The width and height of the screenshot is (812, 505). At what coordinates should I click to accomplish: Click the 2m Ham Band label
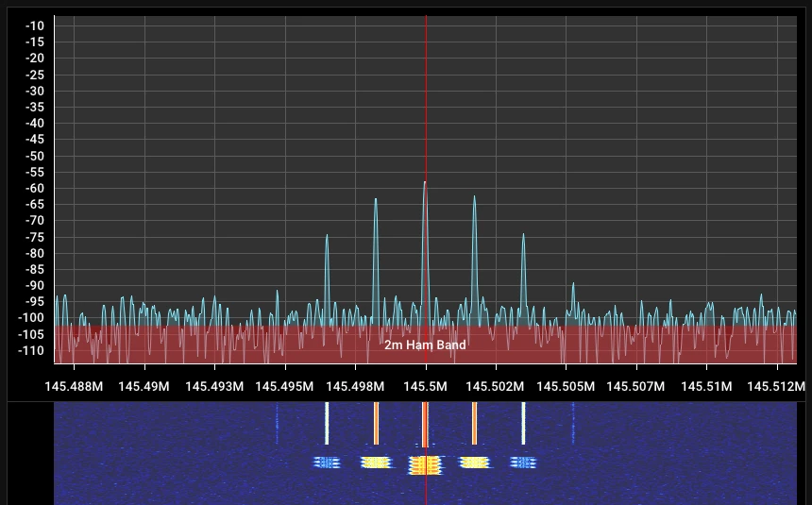(425, 345)
